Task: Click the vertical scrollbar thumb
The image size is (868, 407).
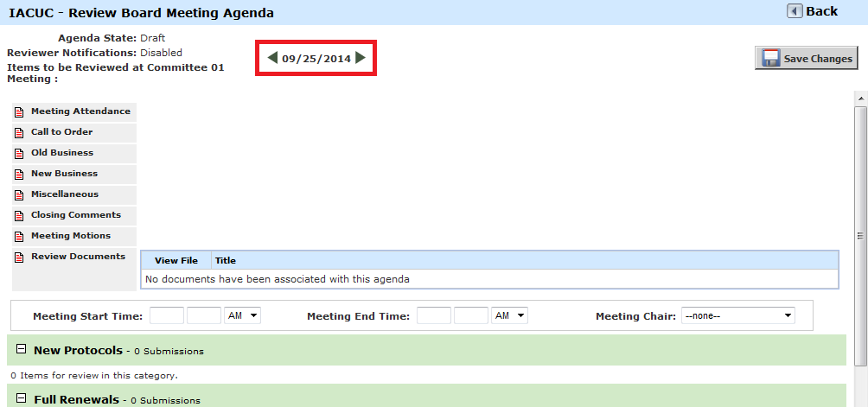Action: pos(861,236)
